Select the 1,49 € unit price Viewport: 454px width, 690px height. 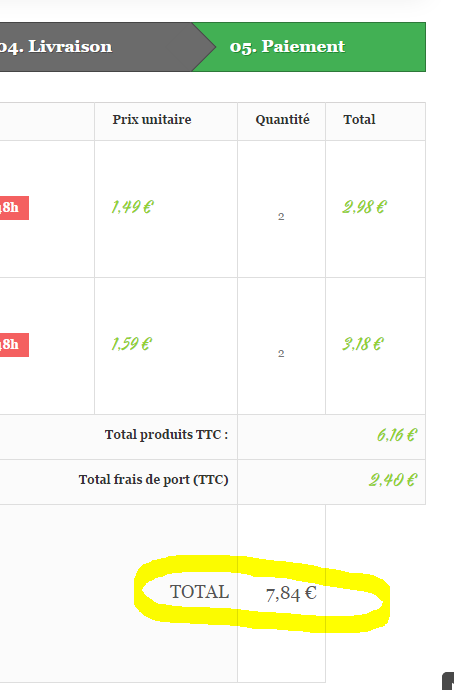(x=132, y=207)
